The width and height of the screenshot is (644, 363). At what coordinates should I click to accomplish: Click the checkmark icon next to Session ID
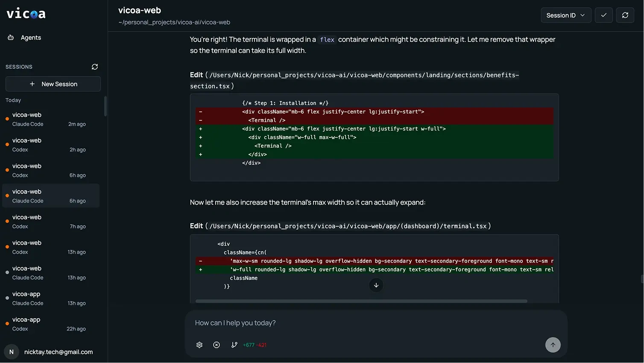[603, 15]
